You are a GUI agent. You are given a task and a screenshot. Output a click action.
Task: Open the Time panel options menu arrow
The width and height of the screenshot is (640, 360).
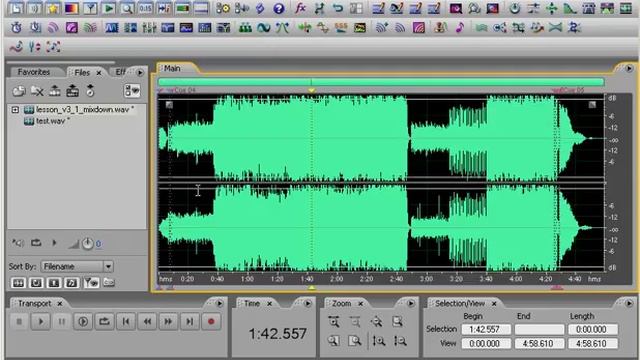pos(307,303)
